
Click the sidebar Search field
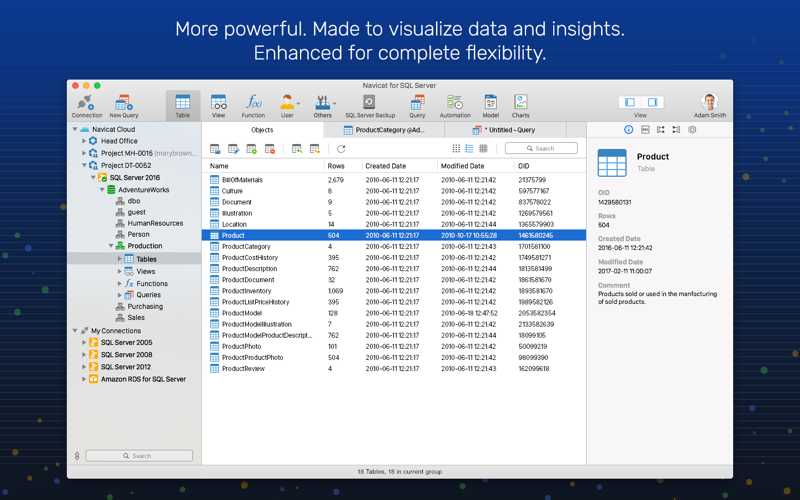click(139, 456)
